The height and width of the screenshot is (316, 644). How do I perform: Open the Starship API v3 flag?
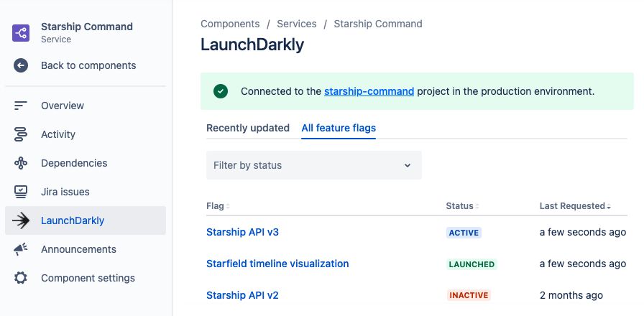(x=242, y=232)
